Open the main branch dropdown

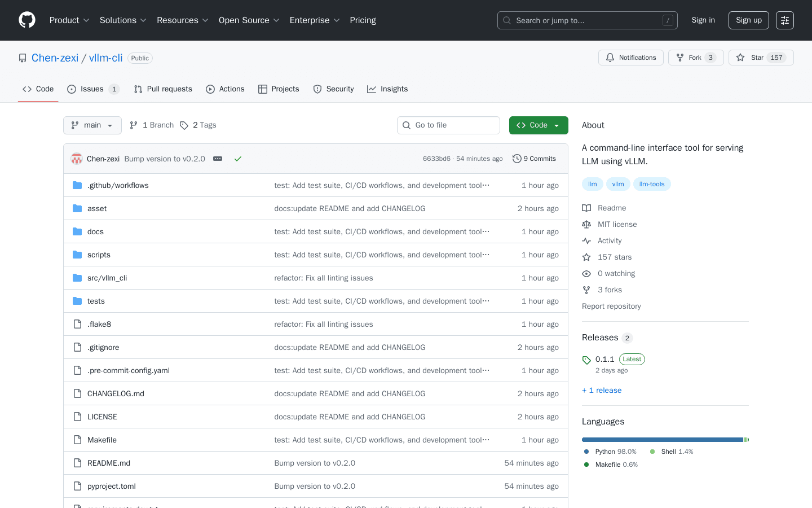tap(92, 125)
